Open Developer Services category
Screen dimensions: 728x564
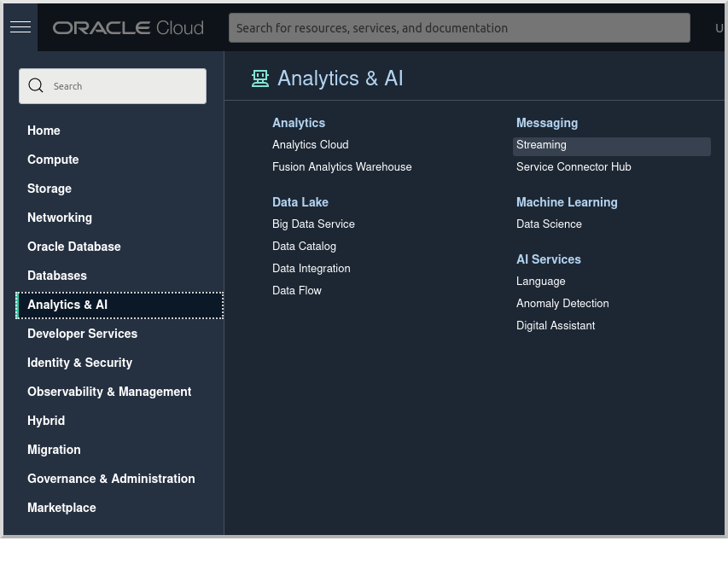[x=82, y=334]
